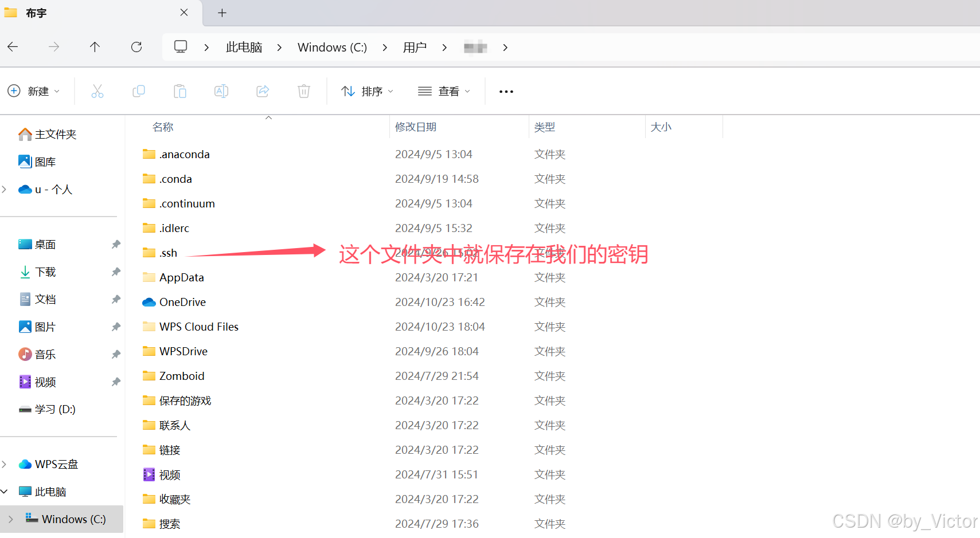
Task: Click the cut icon in the toolbar
Action: pos(97,91)
